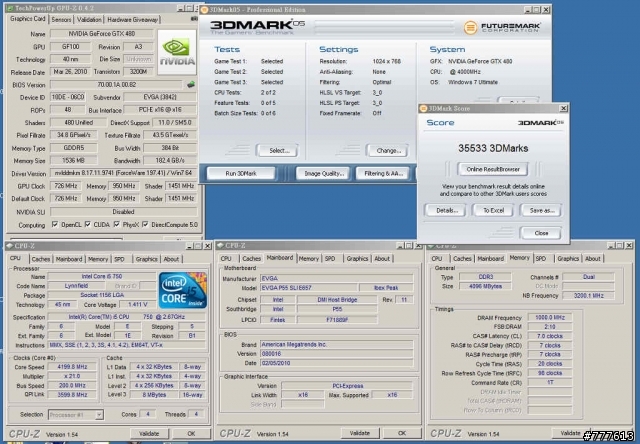Click the left CPU-Z window title icon

[10, 246]
